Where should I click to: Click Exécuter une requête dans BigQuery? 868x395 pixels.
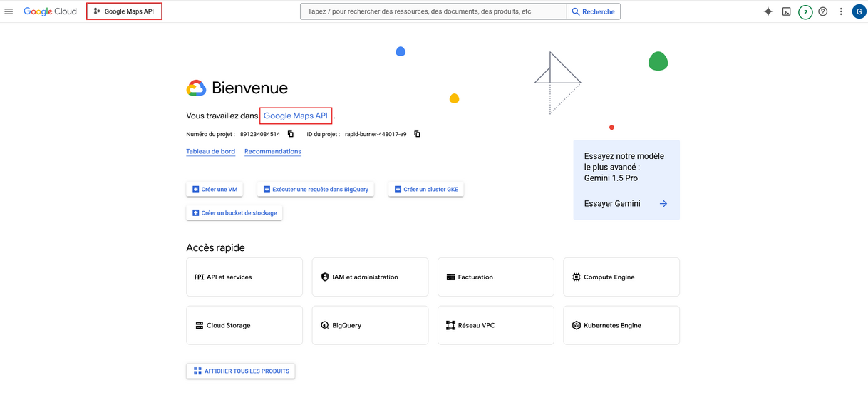point(316,189)
